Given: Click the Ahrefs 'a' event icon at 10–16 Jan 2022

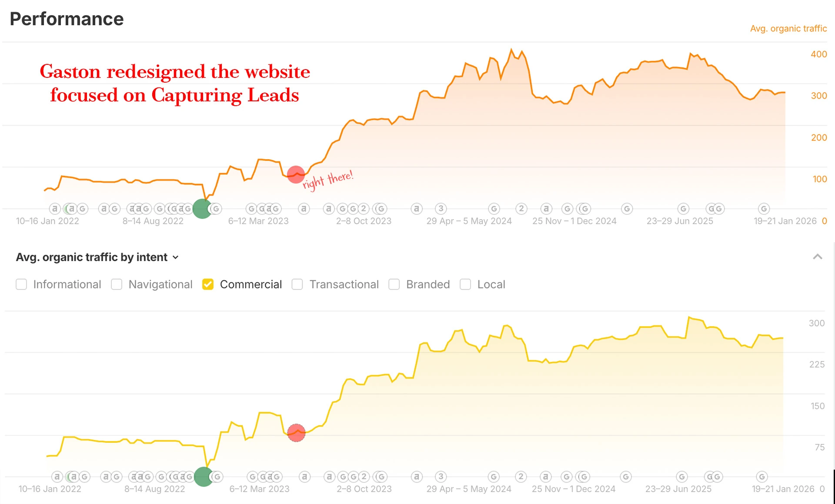Looking at the screenshot, I should [x=54, y=209].
